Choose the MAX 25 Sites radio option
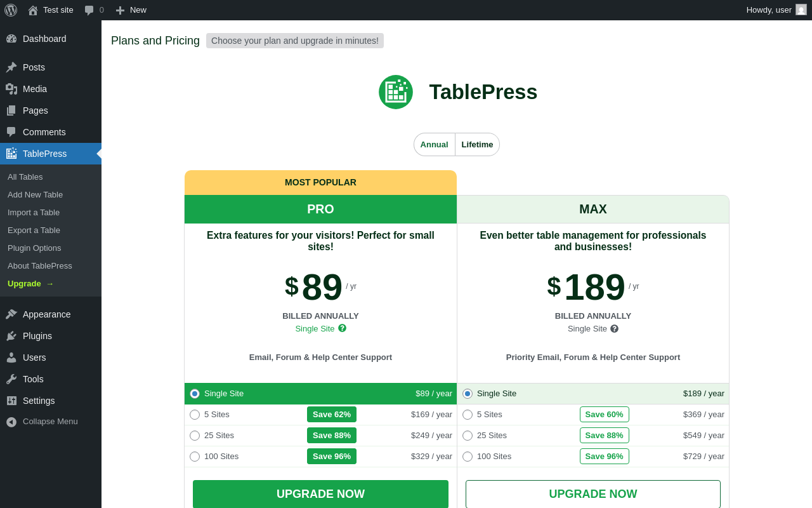 (x=468, y=436)
